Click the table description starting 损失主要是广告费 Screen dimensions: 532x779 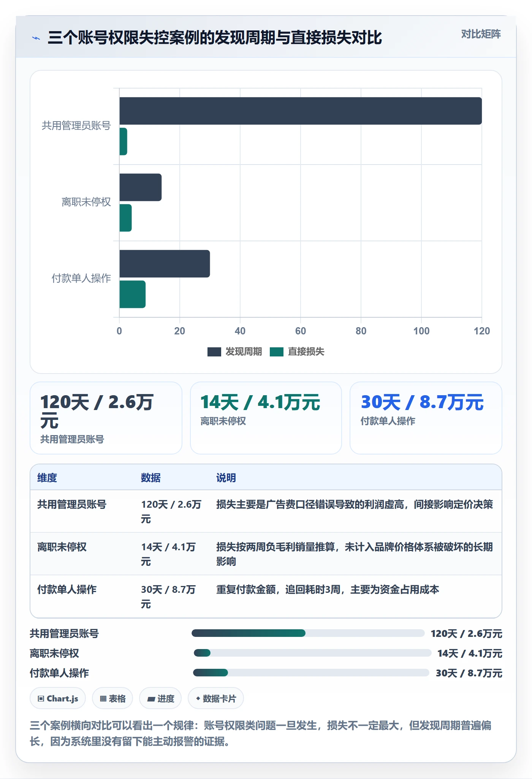tap(355, 504)
